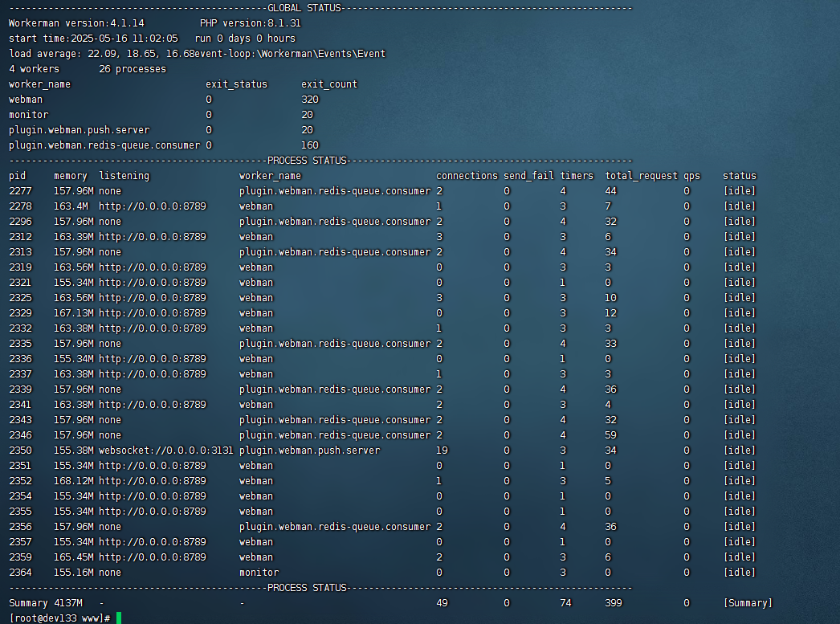Click total_request value 10 for pid 2325

click(610, 298)
